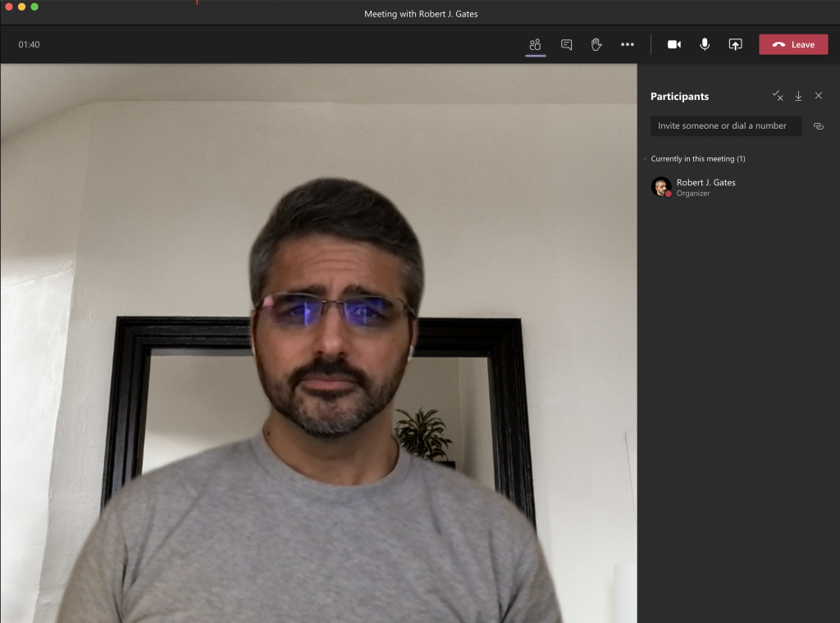Image resolution: width=840 pixels, height=623 pixels.
Task: Toggle the Participants panel icon in toolbar
Action: (535, 44)
